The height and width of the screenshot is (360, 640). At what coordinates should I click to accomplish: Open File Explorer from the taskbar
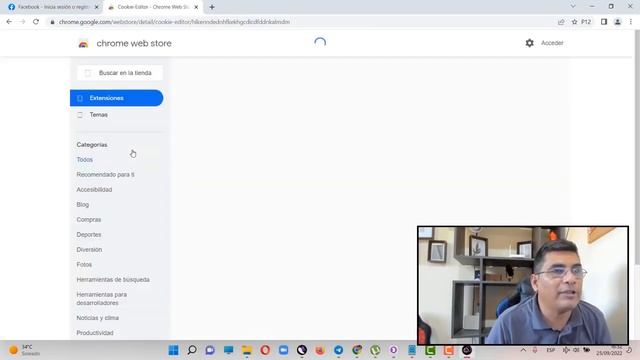(x=247, y=350)
